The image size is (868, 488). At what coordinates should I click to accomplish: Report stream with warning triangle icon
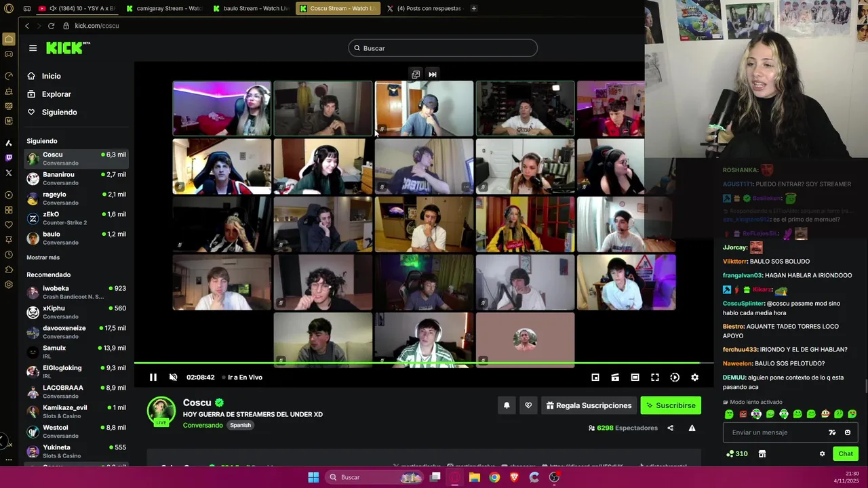[x=692, y=428]
